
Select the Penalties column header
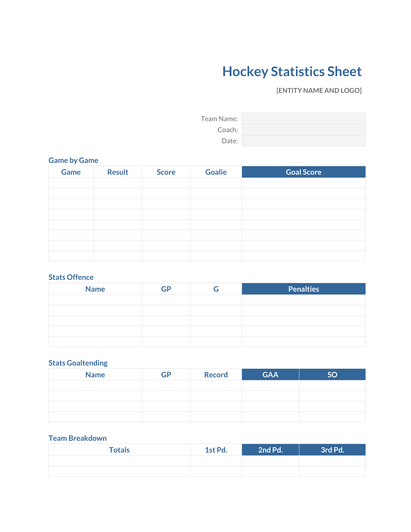pyautogui.click(x=303, y=289)
